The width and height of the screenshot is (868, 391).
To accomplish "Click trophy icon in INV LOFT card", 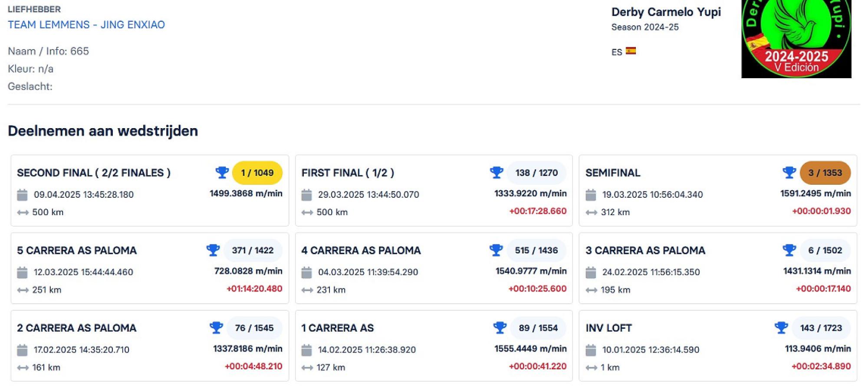I will [x=781, y=328].
